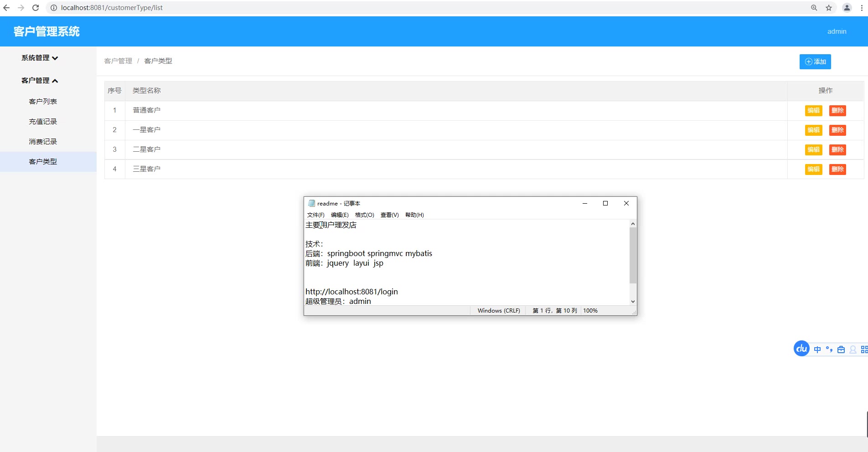Open the 查看(V) menu in Notepad
The image size is (868, 452).
click(389, 215)
